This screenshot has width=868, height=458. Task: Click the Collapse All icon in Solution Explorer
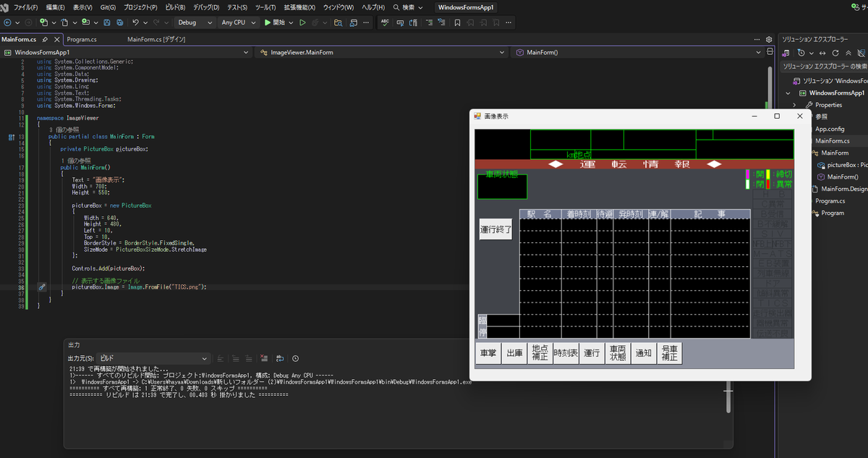[848, 53]
